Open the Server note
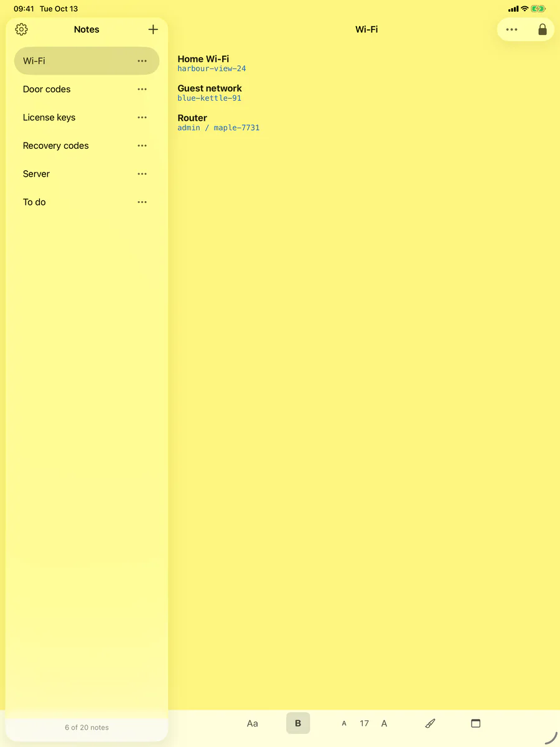The width and height of the screenshot is (560, 747). [x=86, y=174]
